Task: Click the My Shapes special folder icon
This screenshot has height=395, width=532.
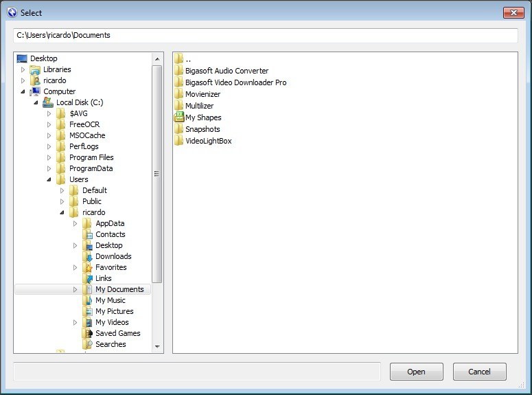Action: [178, 117]
